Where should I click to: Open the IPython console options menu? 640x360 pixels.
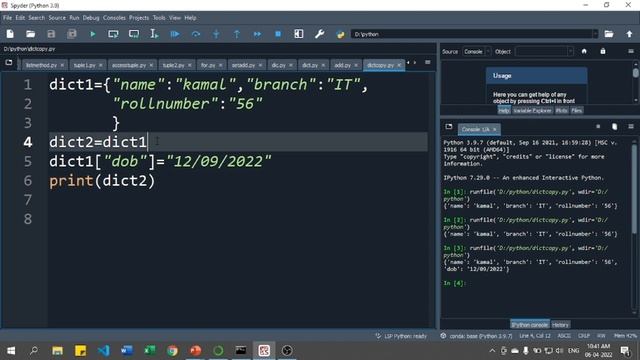tap(631, 127)
